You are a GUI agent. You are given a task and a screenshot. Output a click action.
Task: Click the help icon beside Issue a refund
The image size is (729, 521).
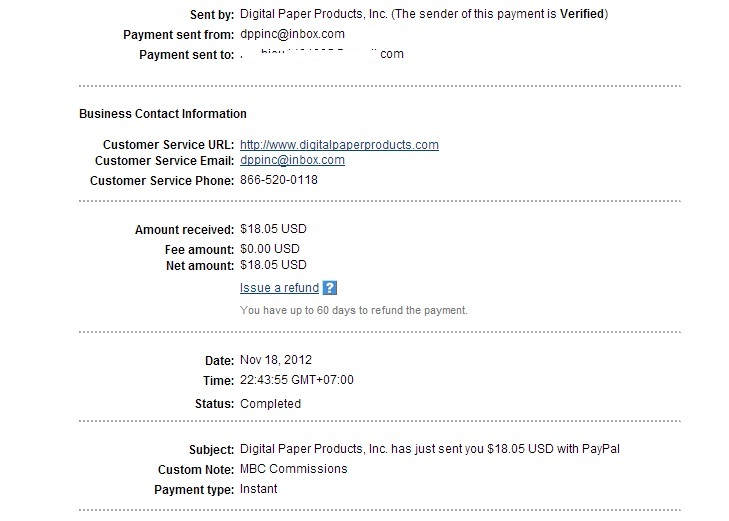[x=330, y=288]
